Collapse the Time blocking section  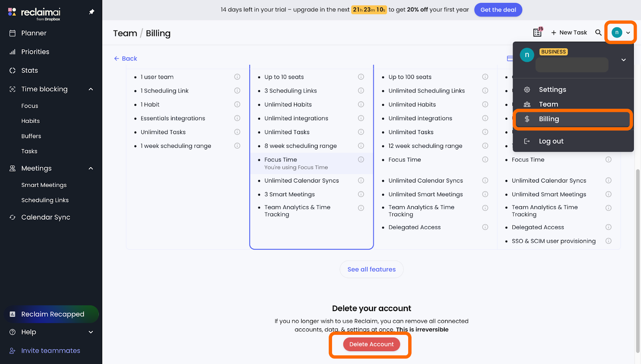tap(91, 89)
